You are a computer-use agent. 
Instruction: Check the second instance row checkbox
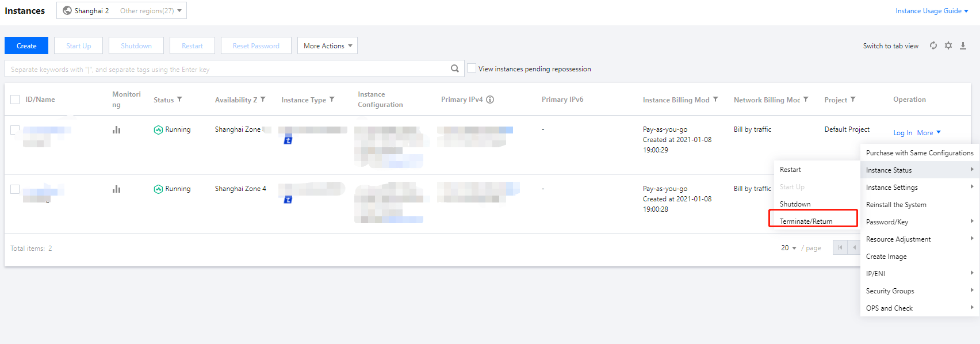15,189
